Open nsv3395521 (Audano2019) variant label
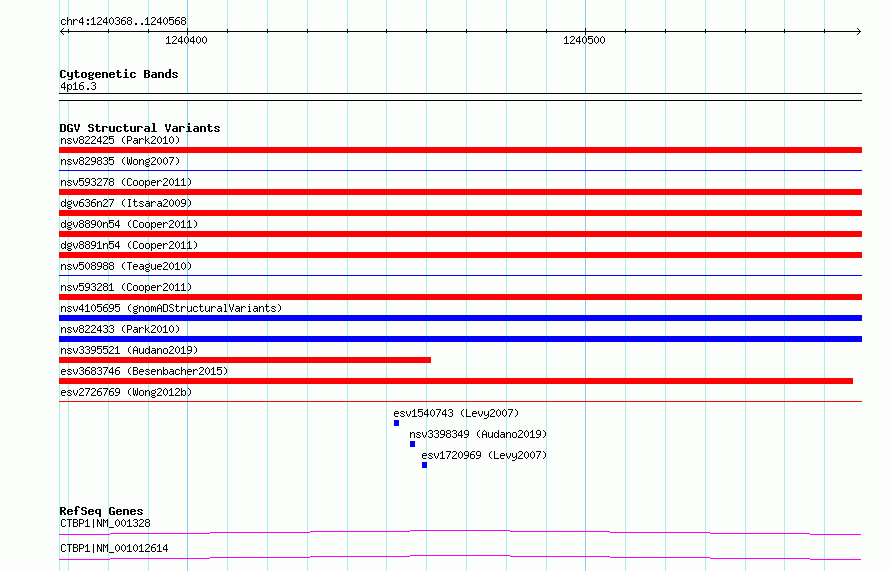This screenshot has width=890, height=571. click(x=129, y=350)
